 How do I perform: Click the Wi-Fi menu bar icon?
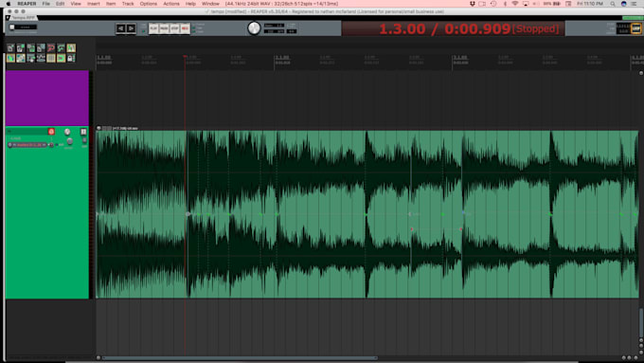click(x=514, y=4)
